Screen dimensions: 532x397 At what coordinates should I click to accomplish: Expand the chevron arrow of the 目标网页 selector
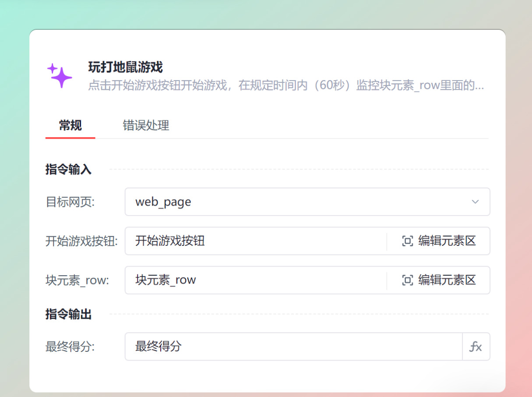475,202
